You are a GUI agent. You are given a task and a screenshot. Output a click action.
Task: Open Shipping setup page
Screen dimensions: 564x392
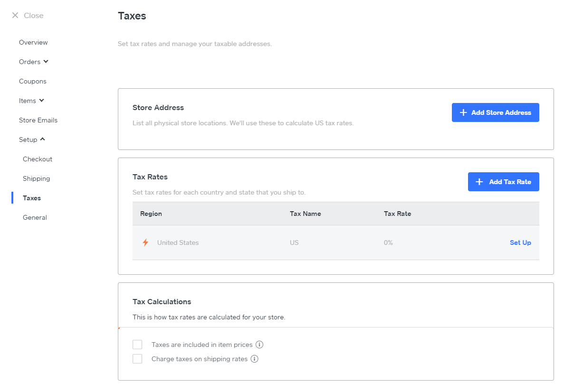pos(36,178)
